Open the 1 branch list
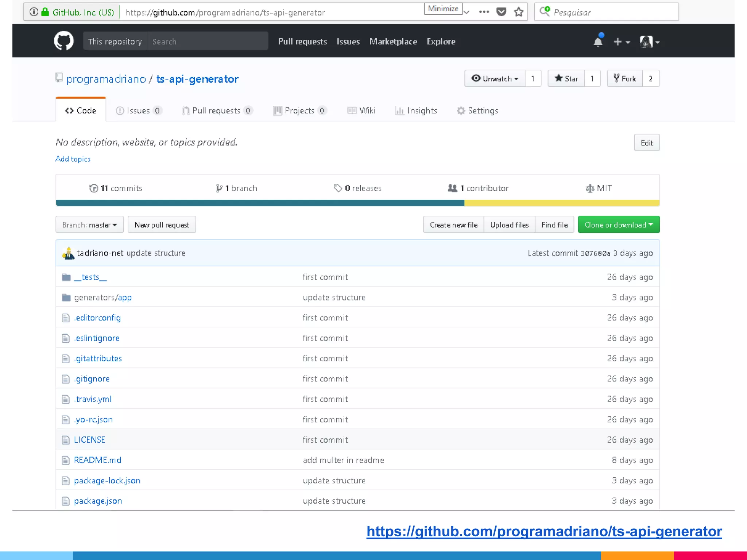Screen dimensions: 747x560 pyautogui.click(x=236, y=188)
